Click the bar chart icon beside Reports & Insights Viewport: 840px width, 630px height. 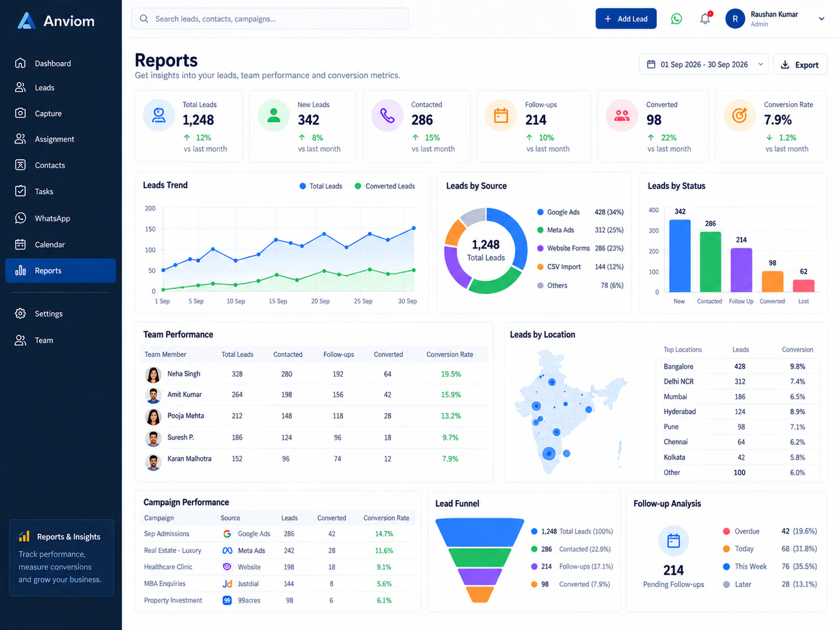24,536
